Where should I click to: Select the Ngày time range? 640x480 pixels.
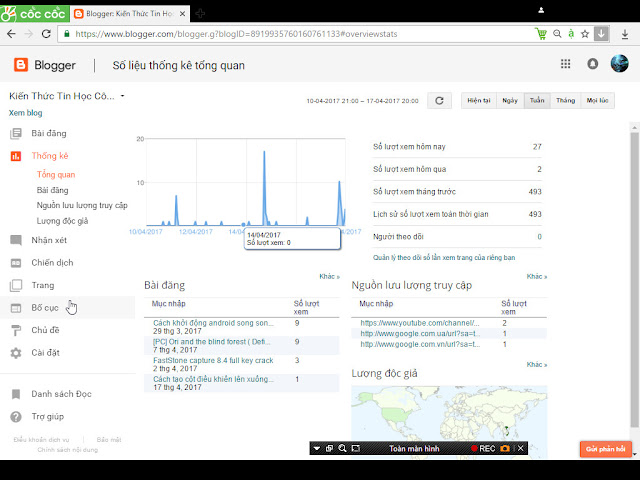click(x=510, y=100)
